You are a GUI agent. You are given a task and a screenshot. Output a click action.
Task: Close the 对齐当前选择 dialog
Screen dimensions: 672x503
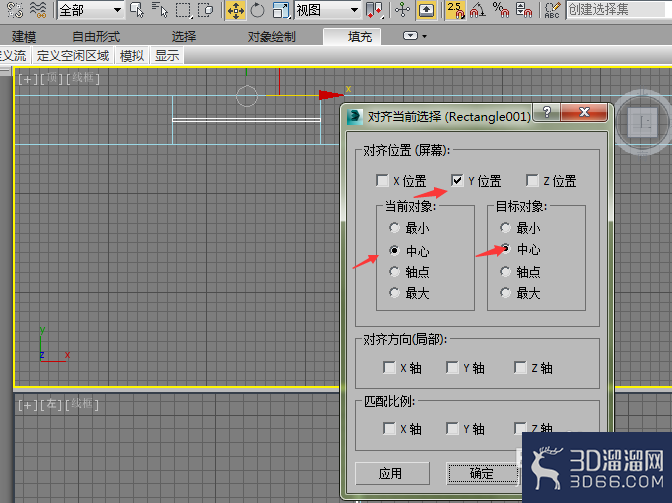coord(584,112)
